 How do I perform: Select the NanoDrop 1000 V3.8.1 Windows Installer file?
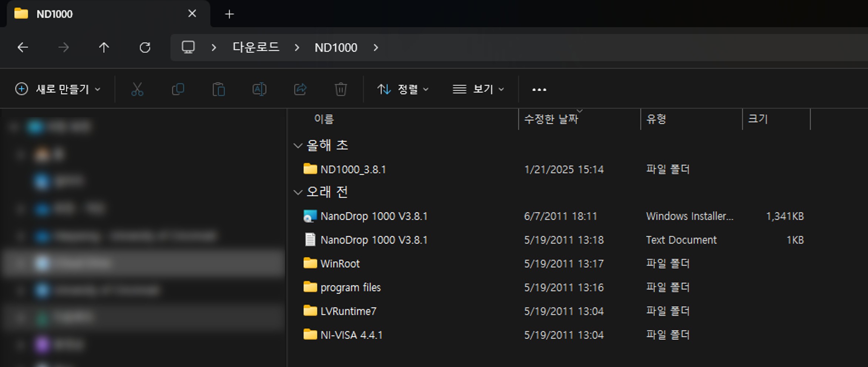[x=374, y=216]
